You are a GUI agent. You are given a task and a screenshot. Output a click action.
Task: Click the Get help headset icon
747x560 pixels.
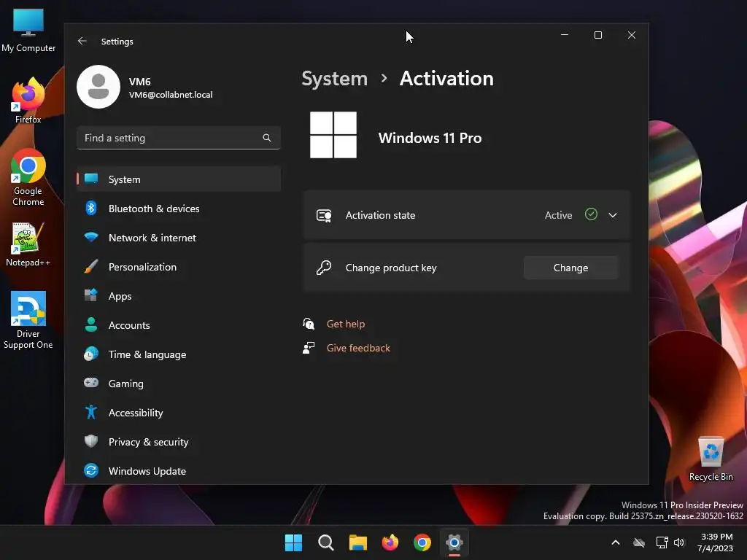click(x=309, y=324)
